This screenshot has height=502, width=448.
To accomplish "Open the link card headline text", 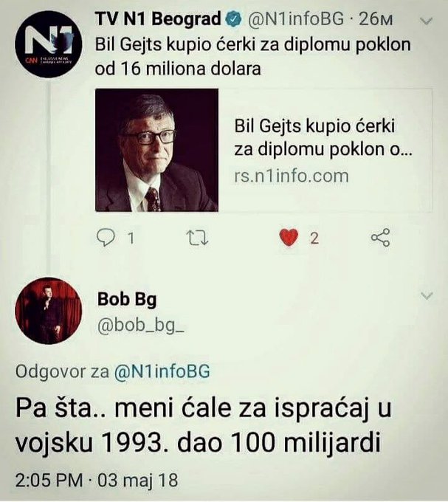I will click(x=323, y=137).
